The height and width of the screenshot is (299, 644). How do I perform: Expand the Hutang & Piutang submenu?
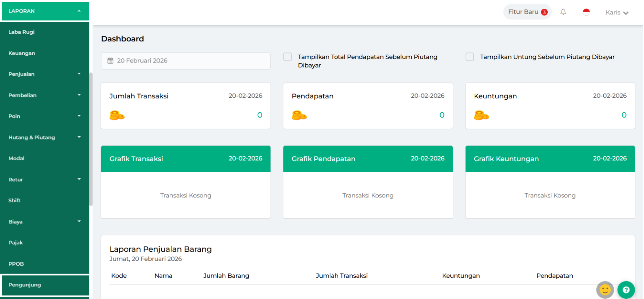click(45, 137)
